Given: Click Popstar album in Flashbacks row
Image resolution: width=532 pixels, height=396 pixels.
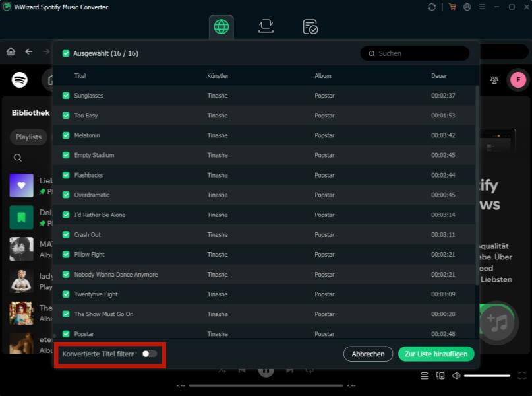Looking at the screenshot, I should tap(324, 175).
